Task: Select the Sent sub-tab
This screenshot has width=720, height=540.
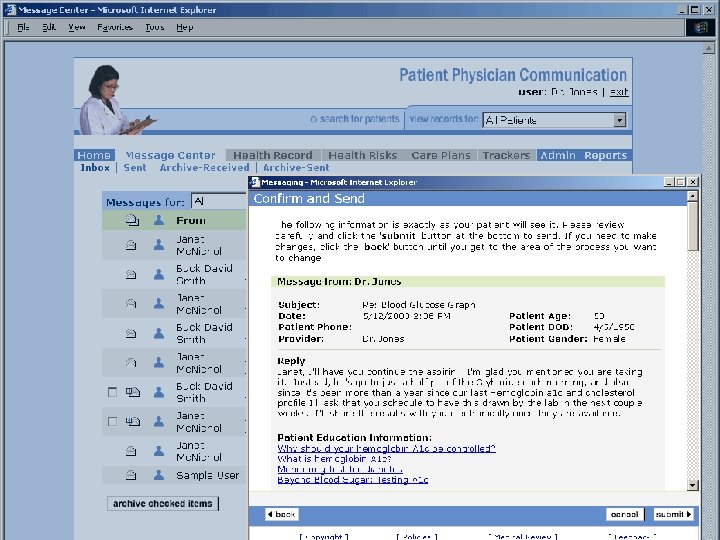Action: (x=135, y=168)
